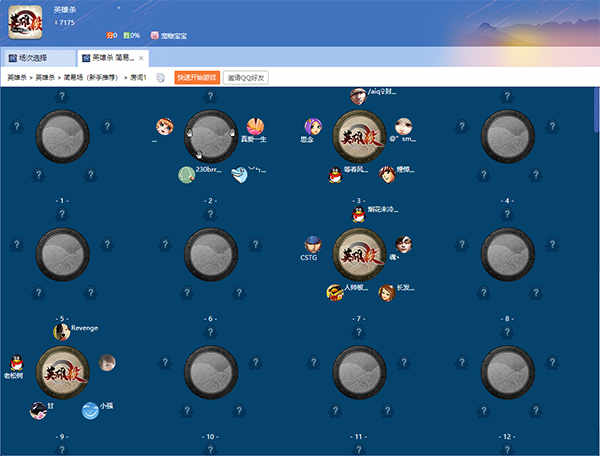This screenshot has width=600, height=456.
Task: Click the refresh icon beside the 房间1 breadcrumb
Action: pyautogui.click(x=161, y=78)
